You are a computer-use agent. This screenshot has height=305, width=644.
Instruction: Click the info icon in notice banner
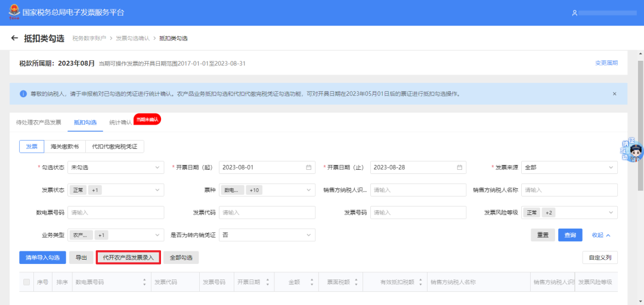23,94
